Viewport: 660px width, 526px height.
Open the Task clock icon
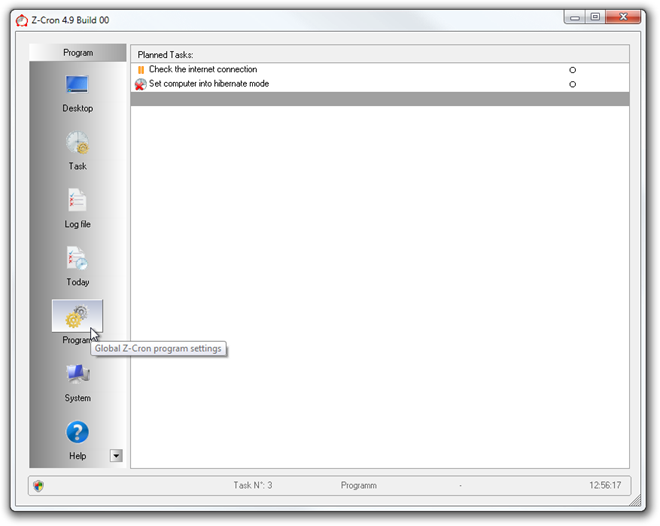click(x=77, y=143)
